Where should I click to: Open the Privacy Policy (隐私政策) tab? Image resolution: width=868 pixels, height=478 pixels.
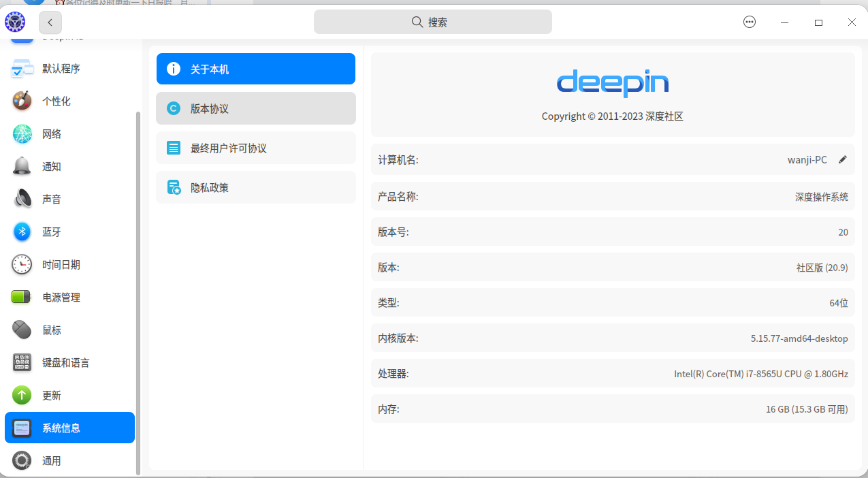pyautogui.click(x=256, y=187)
